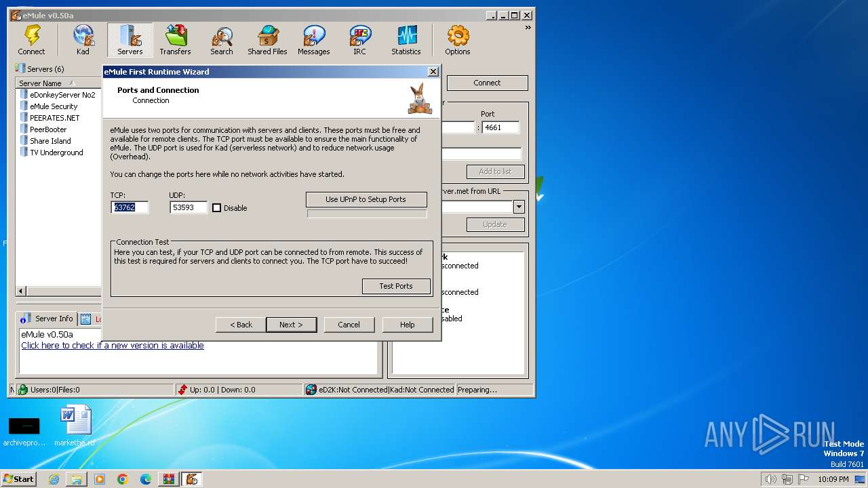The image size is (868, 488).
Task: Open wizard Help button
Action: (408, 325)
